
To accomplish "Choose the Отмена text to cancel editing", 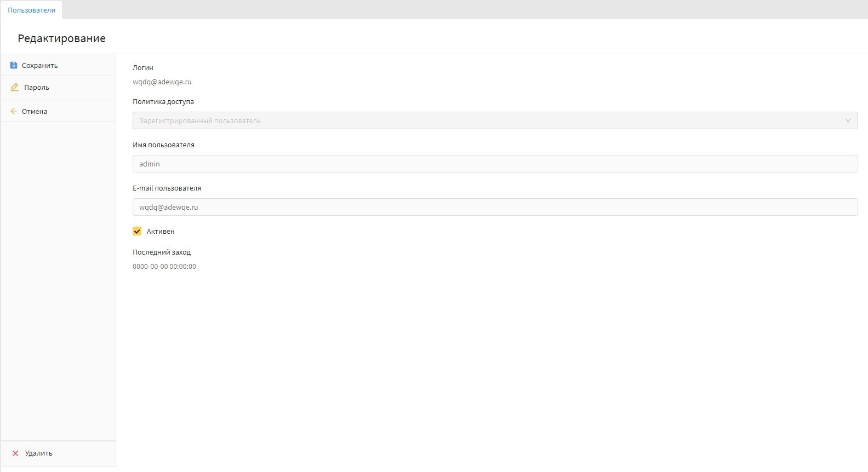I will (35, 112).
